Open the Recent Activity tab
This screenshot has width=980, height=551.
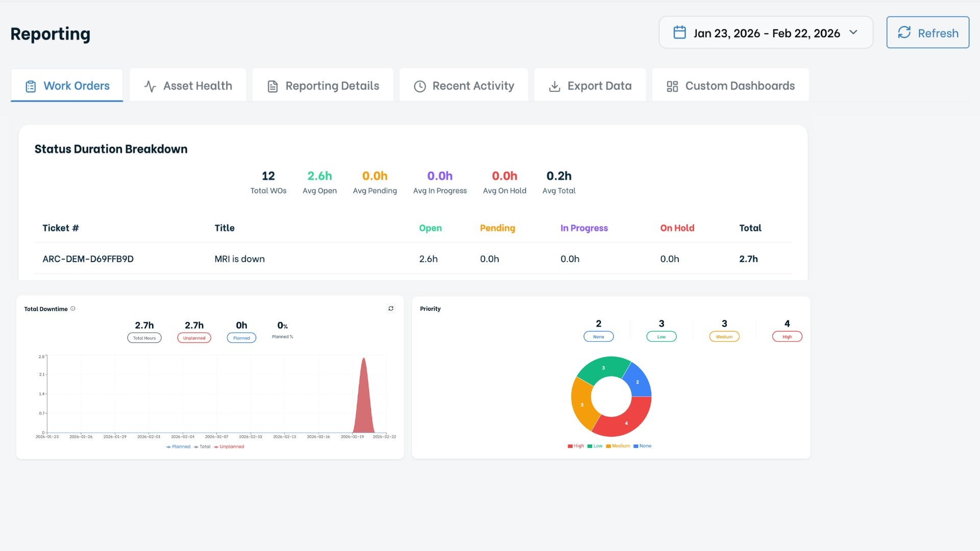click(463, 86)
